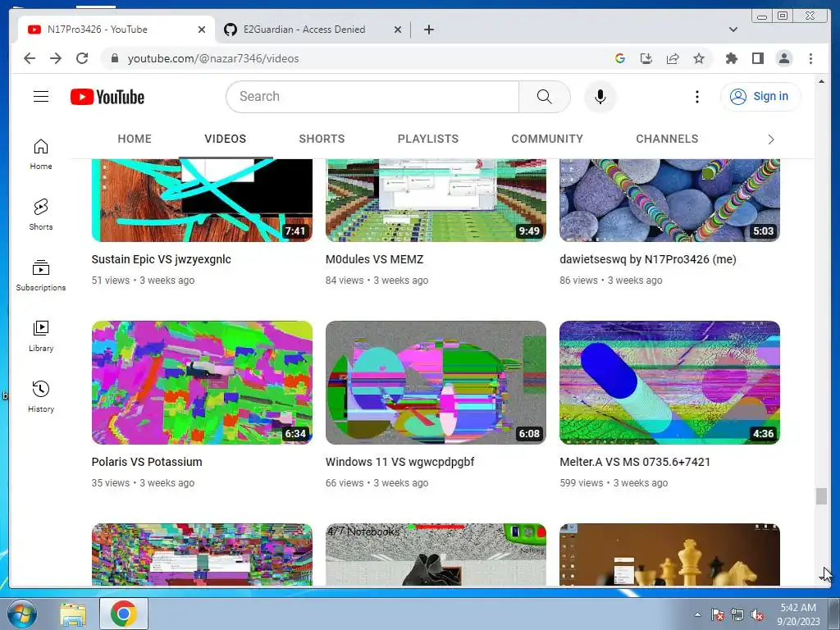The height and width of the screenshot is (630, 840).
Task: Open the channel HOME tab
Action: tap(135, 139)
